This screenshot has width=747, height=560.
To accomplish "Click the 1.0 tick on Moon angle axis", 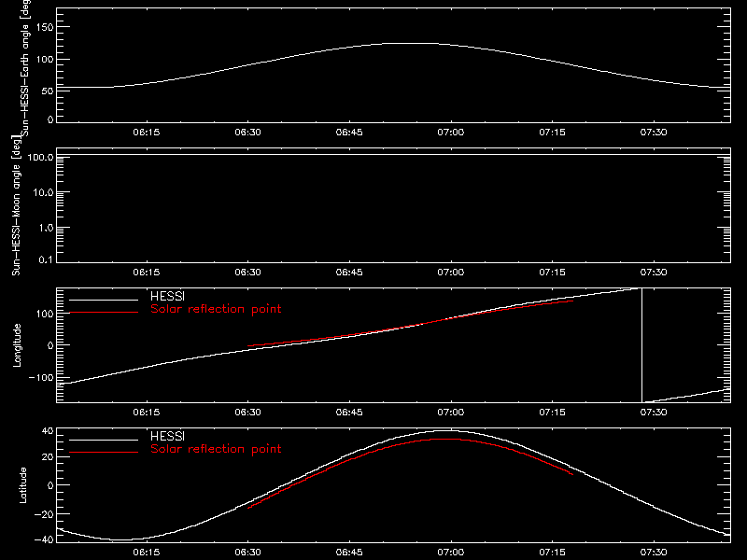I will [46, 228].
